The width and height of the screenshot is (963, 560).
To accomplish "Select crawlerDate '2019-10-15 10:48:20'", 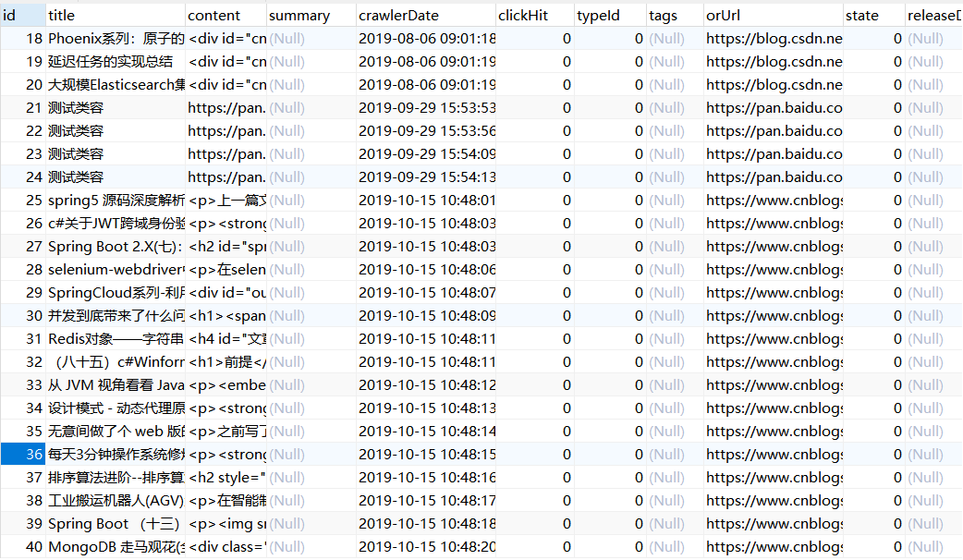I will coord(426,547).
